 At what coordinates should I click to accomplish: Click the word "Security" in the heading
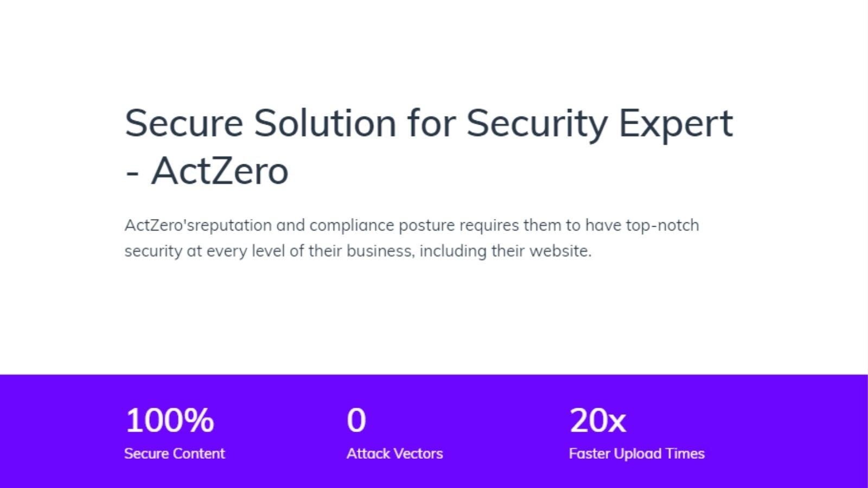[537, 125]
